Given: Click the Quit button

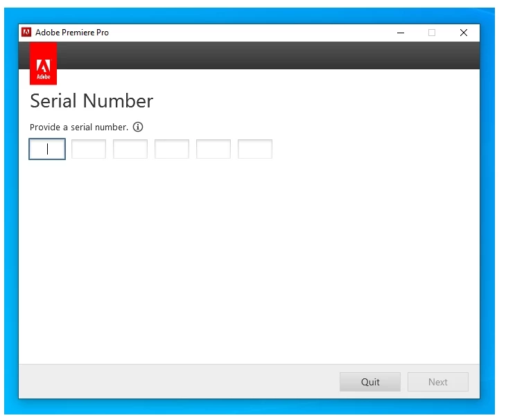Looking at the screenshot, I should [370, 382].
